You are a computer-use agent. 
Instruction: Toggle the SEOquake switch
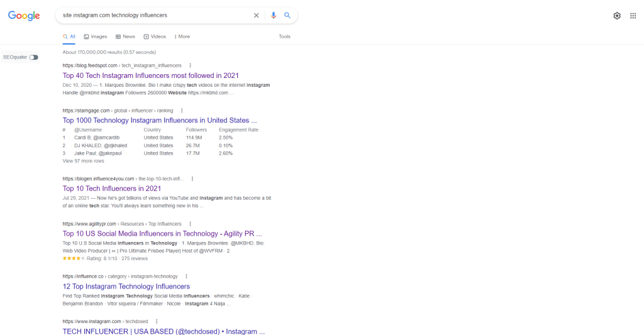pyautogui.click(x=34, y=57)
